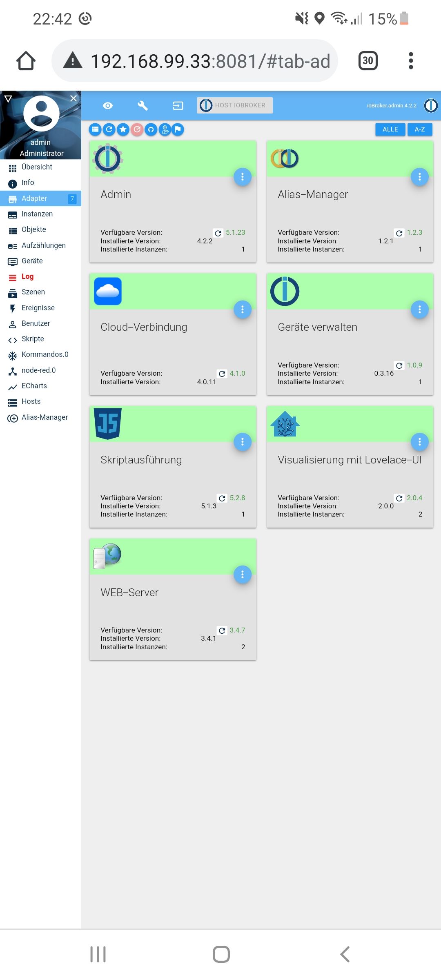441x980 pixels.
Task: Show all adapters with the ALLE button
Action: 390,129
